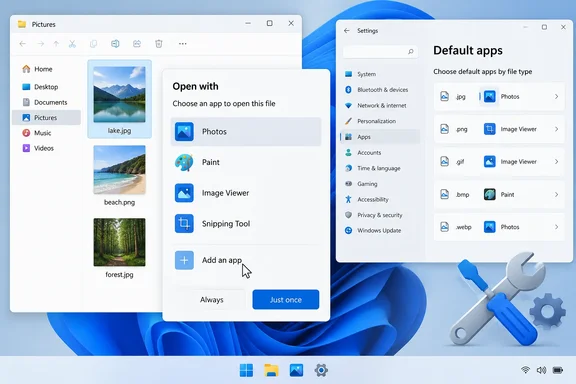Image resolution: width=576 pixels, height=384 pixels.
Task: Expand the .bmp default app chevron
Action: point(557,194)
